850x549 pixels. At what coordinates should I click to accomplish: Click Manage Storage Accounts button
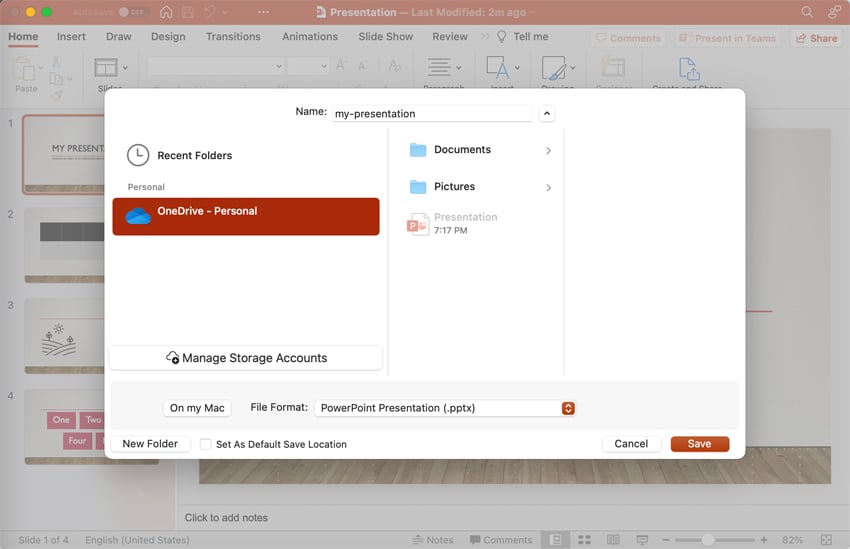coord(245,358)
